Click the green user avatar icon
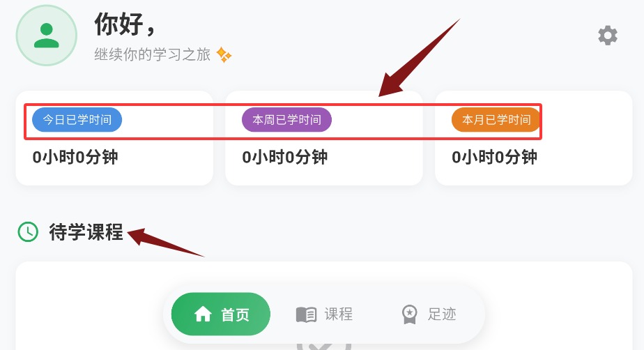Viewport: 644px width, 350px height. (46, 36)
